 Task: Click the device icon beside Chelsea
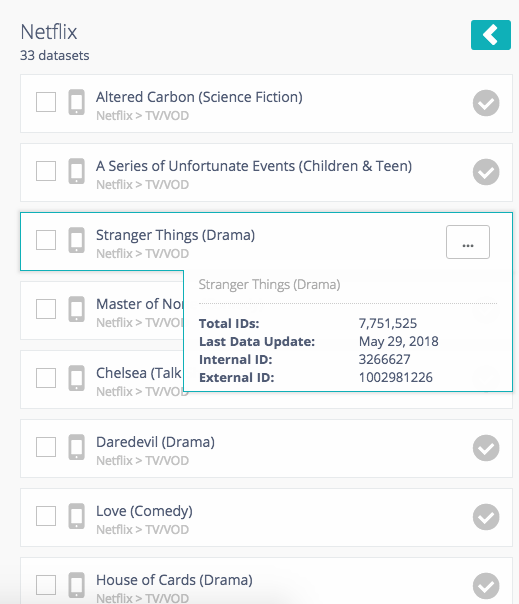(76, 378)
